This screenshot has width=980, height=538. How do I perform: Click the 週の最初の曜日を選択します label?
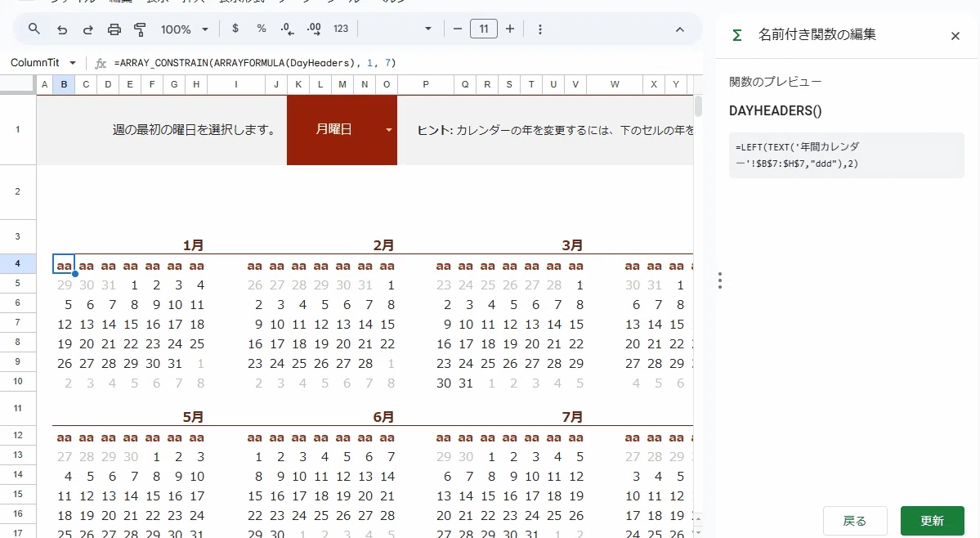tap(195, 129)
